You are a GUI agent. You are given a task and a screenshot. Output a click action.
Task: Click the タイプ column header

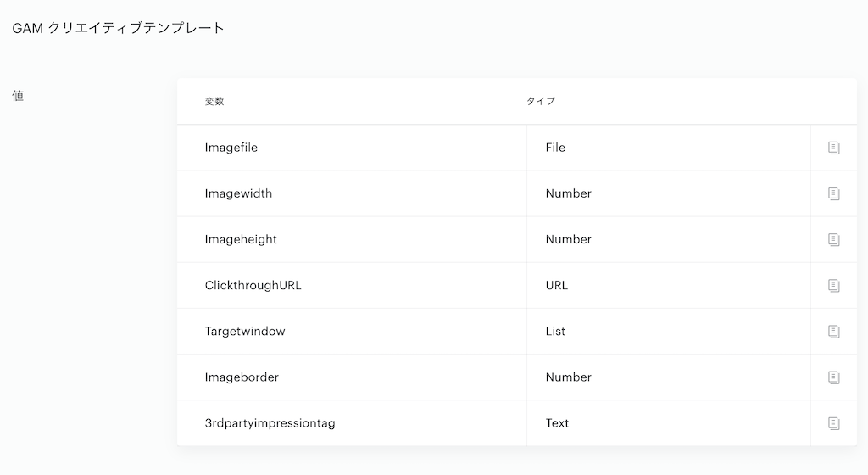(540, 101)
